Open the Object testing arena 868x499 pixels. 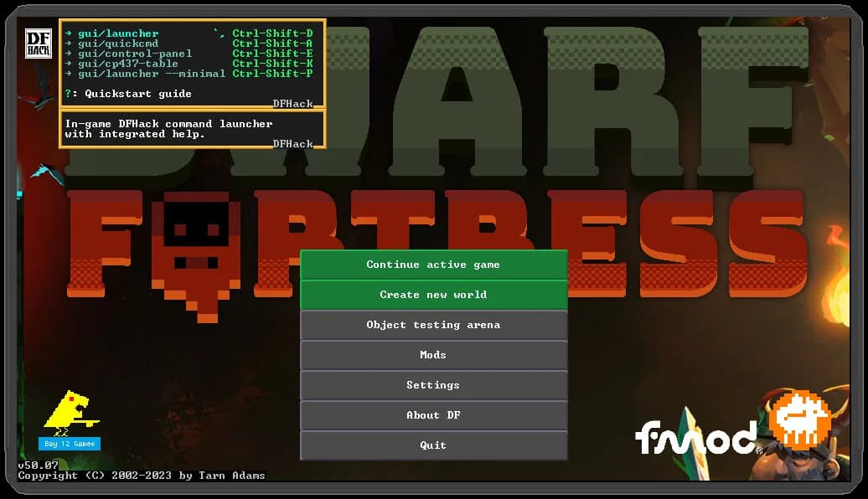coord(433,325)
